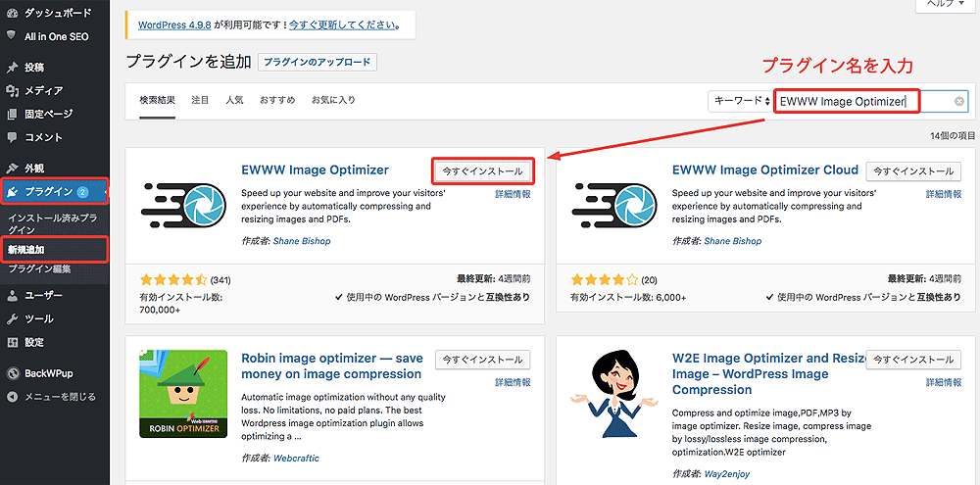
Task: Click the Shane Bishop author link
Action: point(301,241)
